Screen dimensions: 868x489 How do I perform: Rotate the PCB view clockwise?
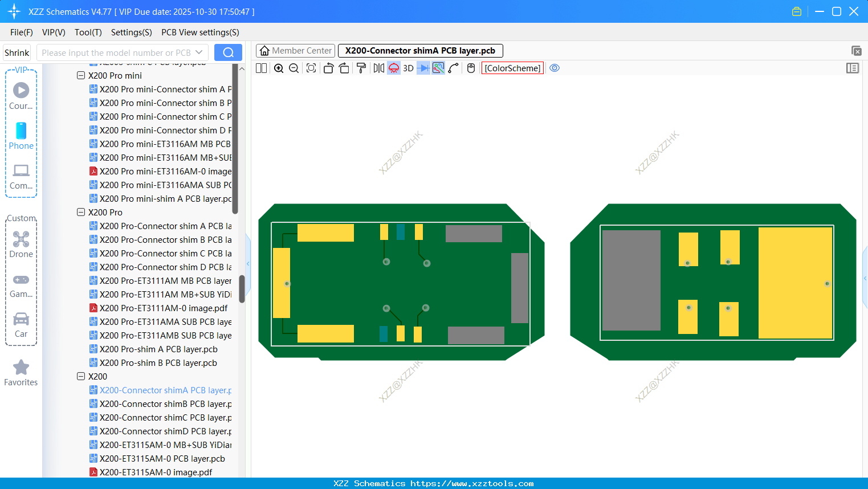344,68
